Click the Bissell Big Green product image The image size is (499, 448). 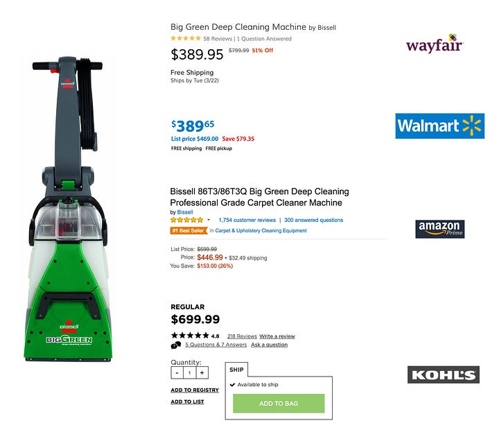(x=68, y=209)
